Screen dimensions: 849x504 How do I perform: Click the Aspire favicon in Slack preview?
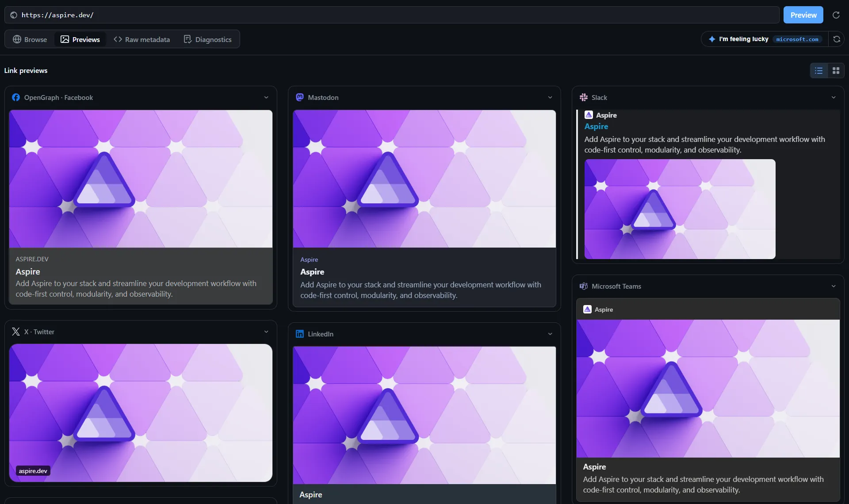tap(589, 115)
